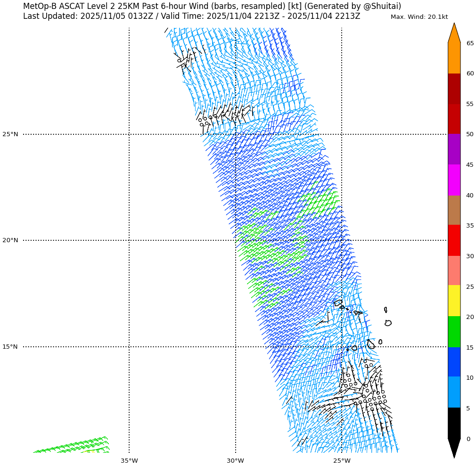Click the MetOp-B ASCAT title line
Screen dimensions: 476x466
(x=212, y=6)
